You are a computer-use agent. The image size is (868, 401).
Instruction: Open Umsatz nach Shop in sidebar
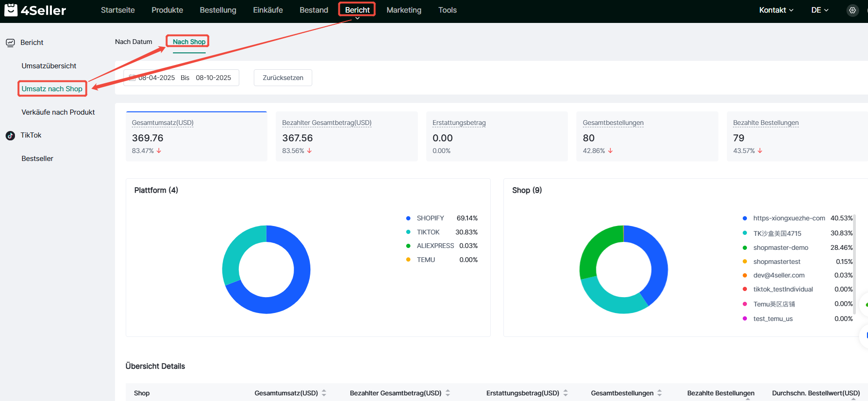pos(52,89)
